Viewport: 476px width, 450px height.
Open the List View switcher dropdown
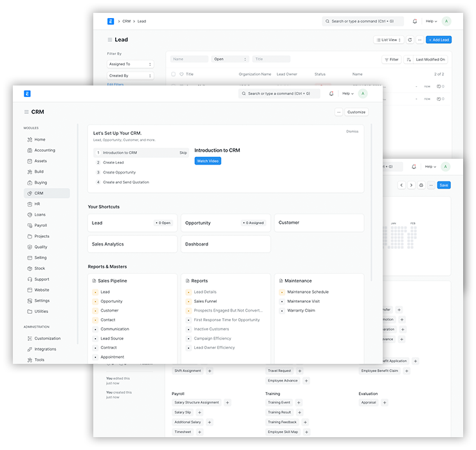click(389, 40)
